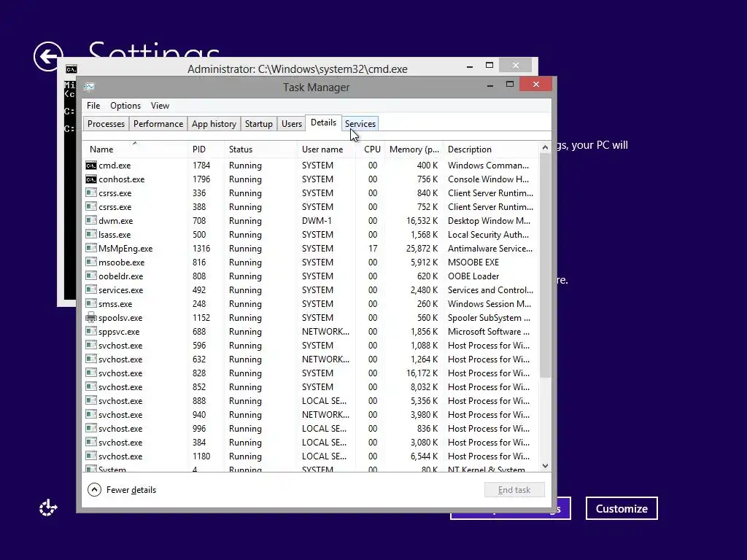Sort by the Status column header
747x560 pixels.
pos(260,149)
